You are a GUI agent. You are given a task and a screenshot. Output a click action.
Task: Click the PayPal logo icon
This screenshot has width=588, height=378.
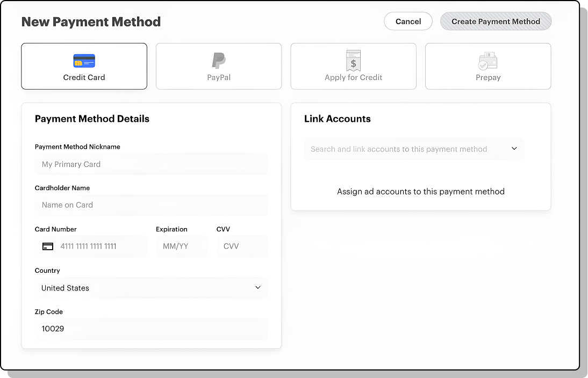point(218,60)
